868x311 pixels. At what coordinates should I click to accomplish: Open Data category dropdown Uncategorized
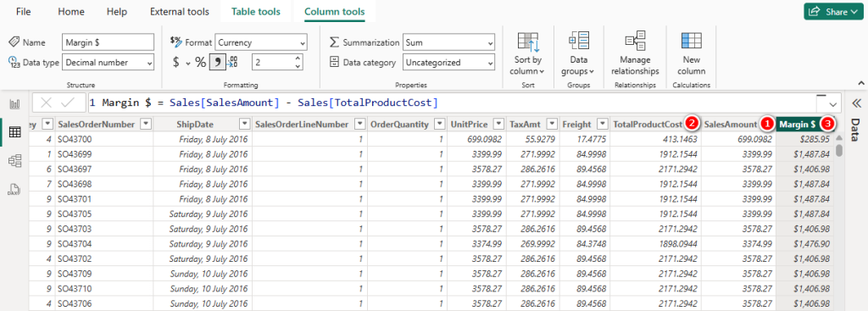(x=449, y=63)
